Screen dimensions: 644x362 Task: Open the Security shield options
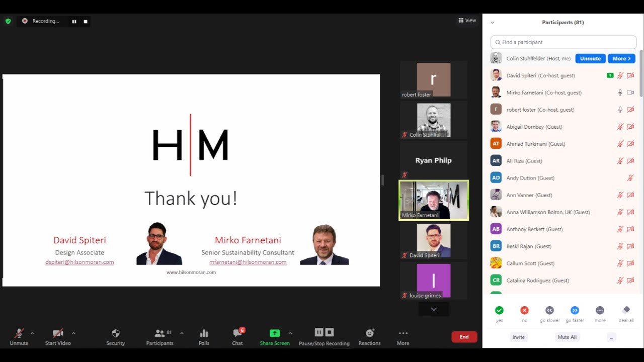click(116, 333)
